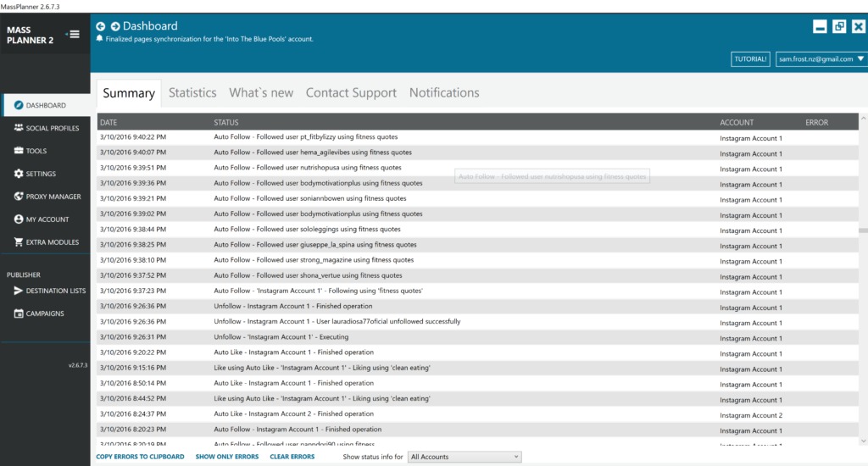Image resolution: width=868 pixels, height=466 pixels.
Task: Open Proxy Manager section
Action: pos(46,197)
